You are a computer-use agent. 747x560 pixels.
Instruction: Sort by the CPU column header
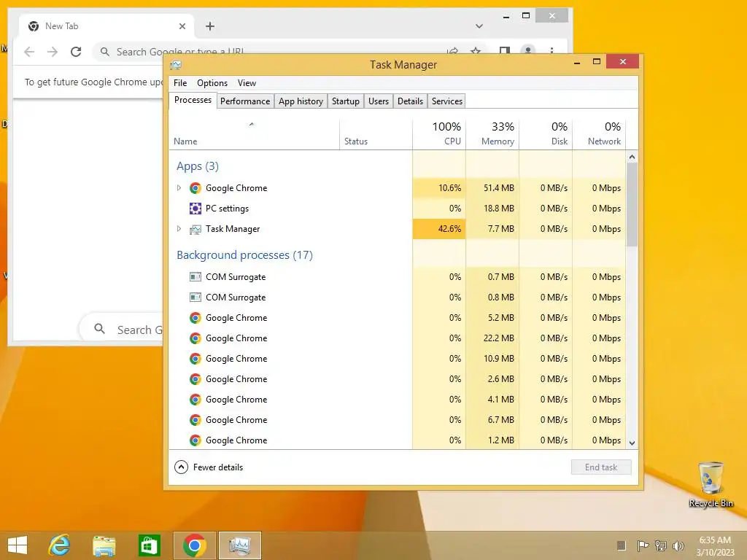click(x=439, y=133)
